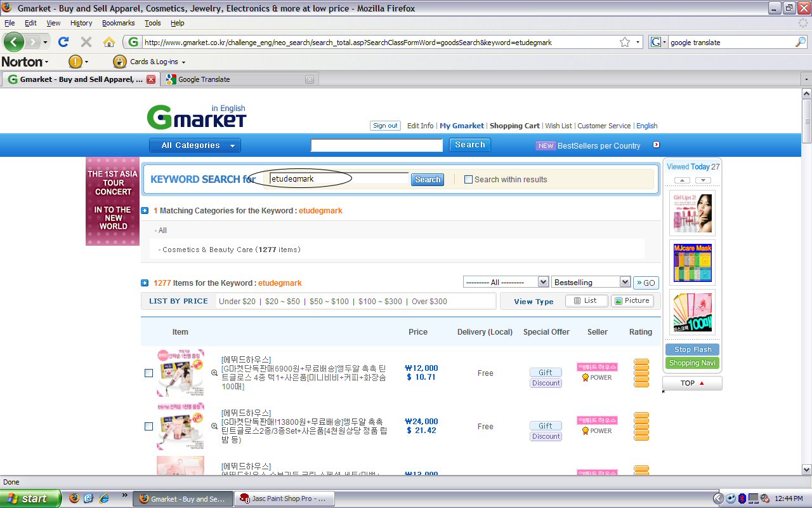
Task: Expand the All Categories dropdown
Action: click(x=195, y=145)
